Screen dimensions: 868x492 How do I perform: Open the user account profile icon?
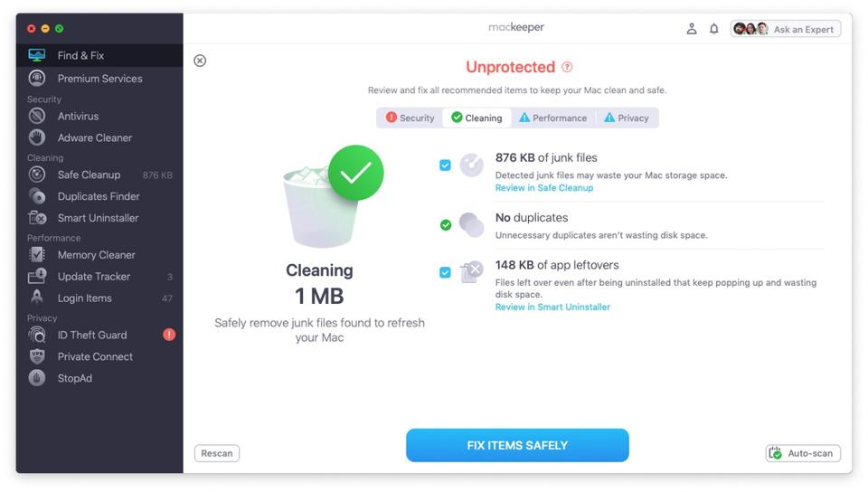(x=692, y=29)
